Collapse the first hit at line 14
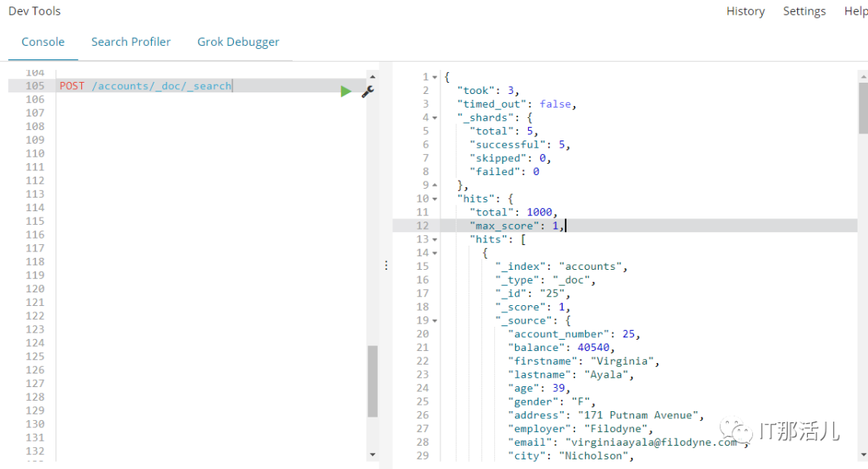The image size is (868, 469). (435, 253)
